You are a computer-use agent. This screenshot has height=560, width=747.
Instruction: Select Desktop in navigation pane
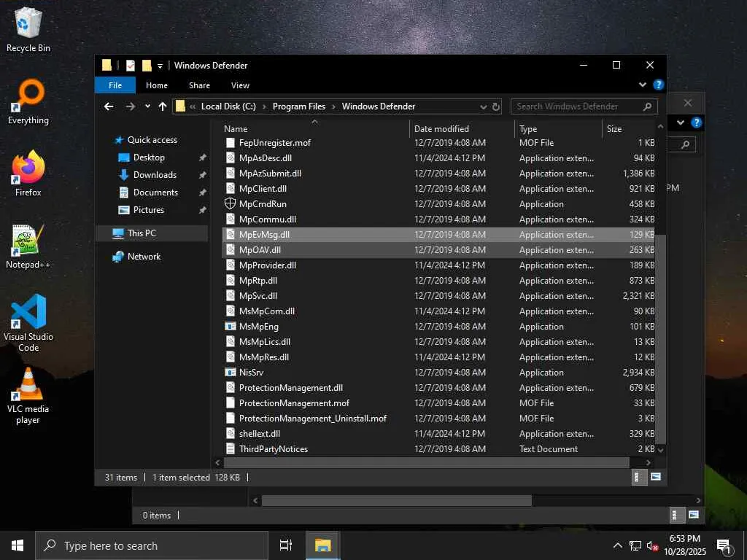click(149, 157)
